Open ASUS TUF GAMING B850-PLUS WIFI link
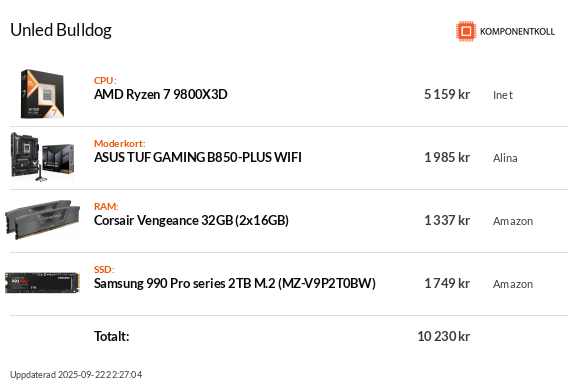The height and width of the screenshot is (388, 577). click(x=198, y=158)
